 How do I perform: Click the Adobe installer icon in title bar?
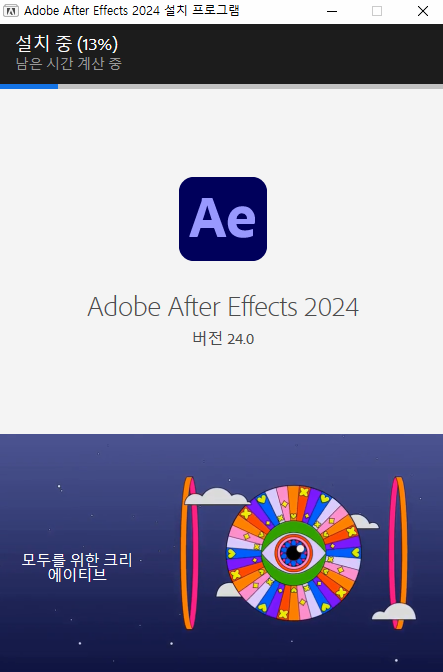click(11, 11)
